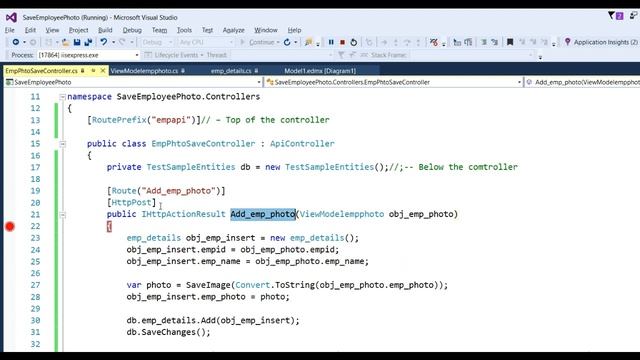Toggle the breakpoint on line 22
Screen dimensions: 640x360
point(10,227)
